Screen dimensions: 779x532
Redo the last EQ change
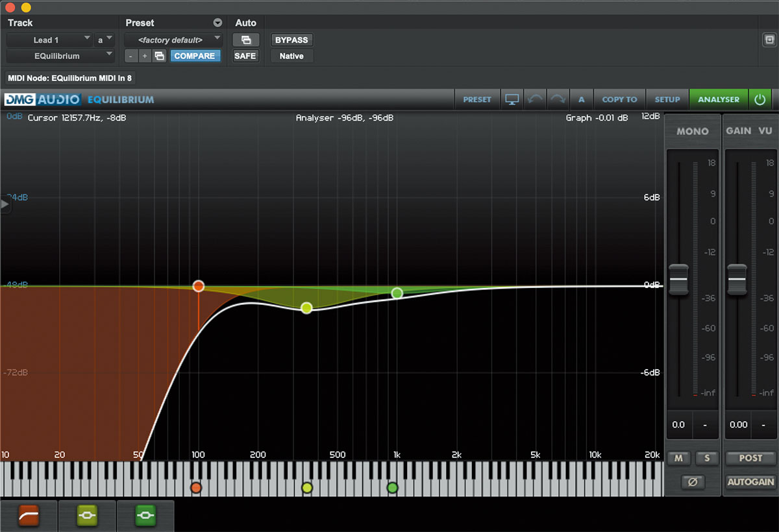point(558,100)
